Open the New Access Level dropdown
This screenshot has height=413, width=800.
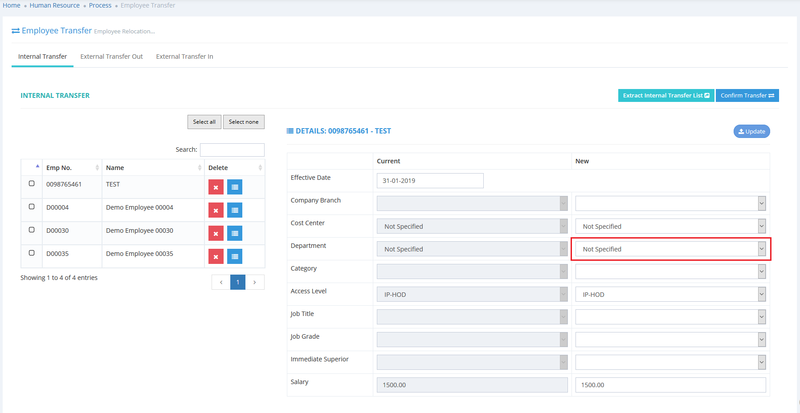point(670,295)
